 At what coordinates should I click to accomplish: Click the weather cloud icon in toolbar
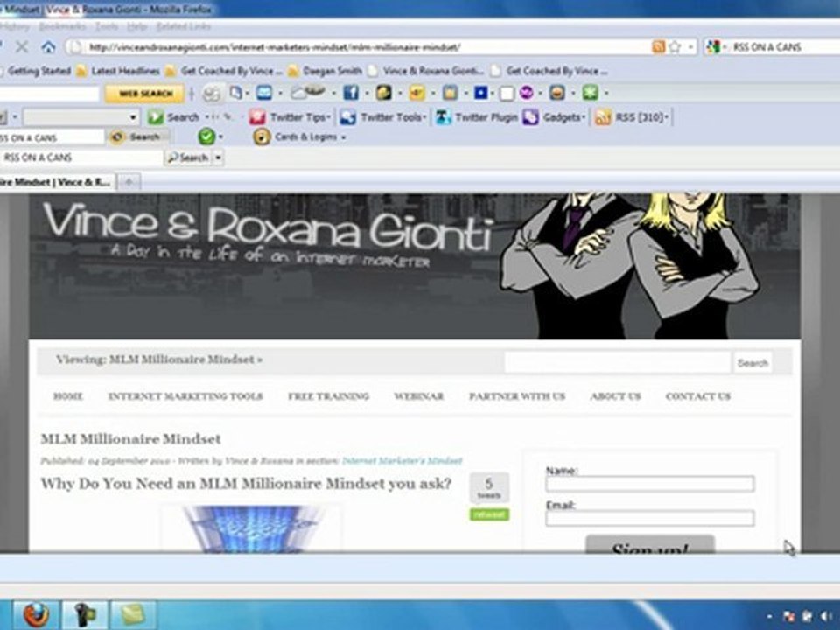(308, 92)
